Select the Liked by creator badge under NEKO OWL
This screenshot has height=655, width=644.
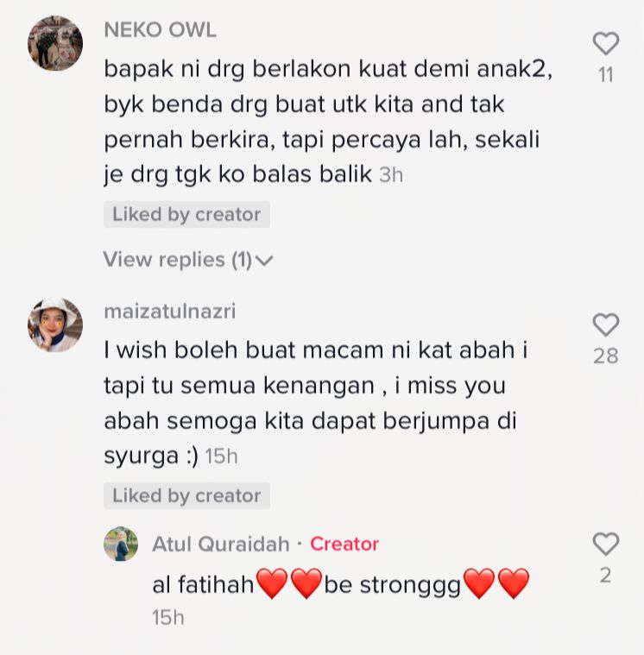[186, 214]
